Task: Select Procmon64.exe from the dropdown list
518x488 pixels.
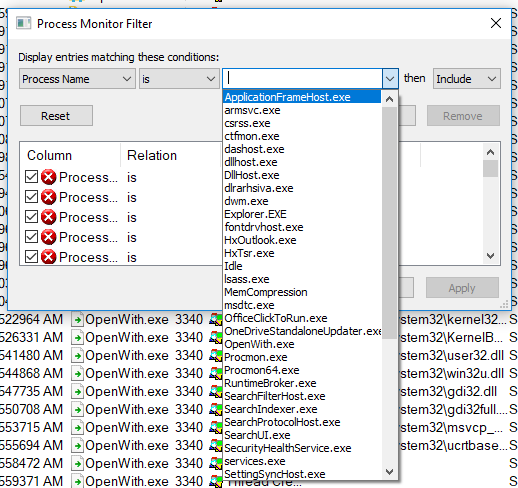Action: tap(302, 370)
